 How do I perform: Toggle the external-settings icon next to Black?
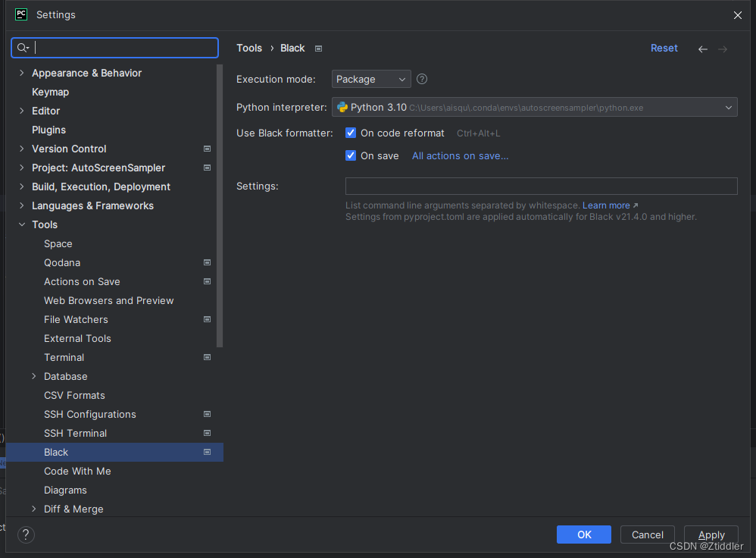point(207,452)
